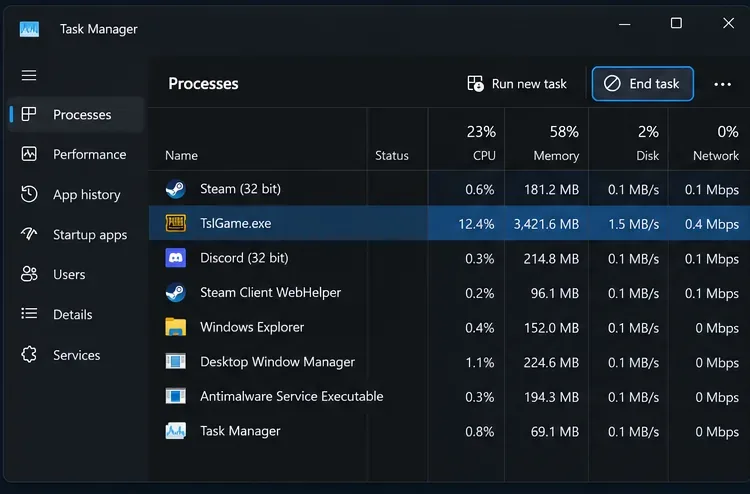The width and height of the screenshot is (750, 494).
Task: Select the TslGame.exe process name
Action: (x=235, y=223)
